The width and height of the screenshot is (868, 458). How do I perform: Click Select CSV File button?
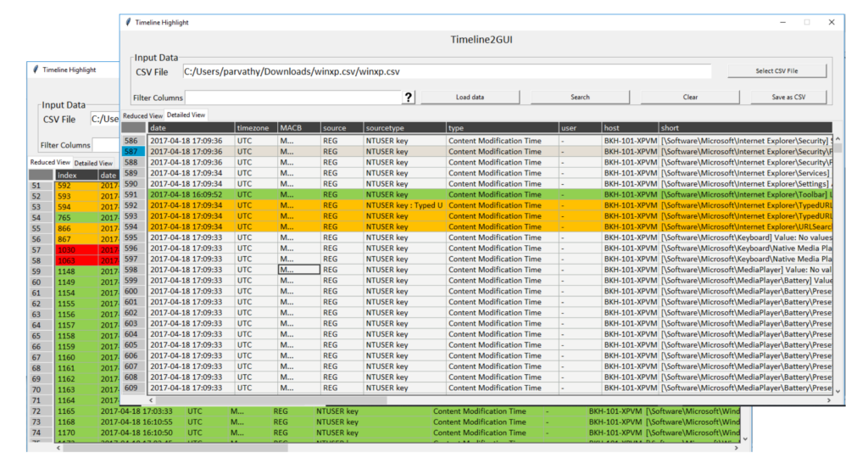tap(776, 71)
